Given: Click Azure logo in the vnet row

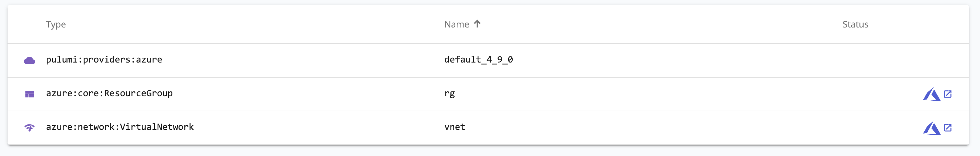Looking at the screenshot, I should click(x=932, y=128).
